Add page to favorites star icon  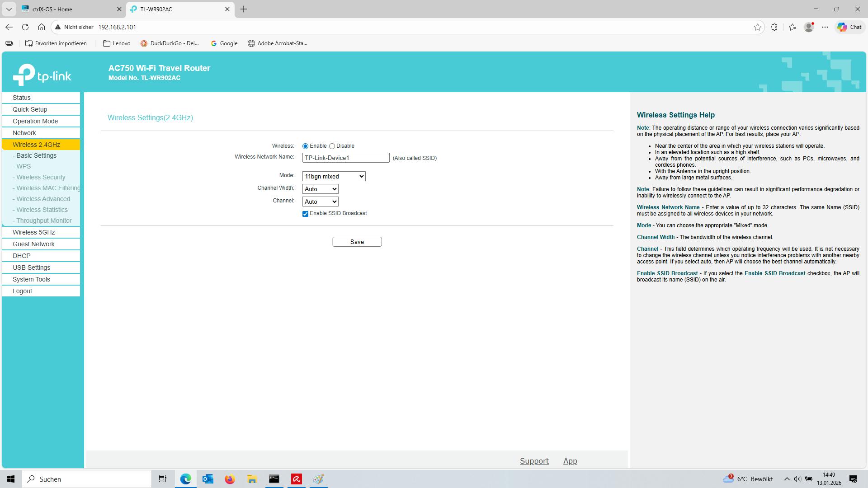[x=758, y=27]
